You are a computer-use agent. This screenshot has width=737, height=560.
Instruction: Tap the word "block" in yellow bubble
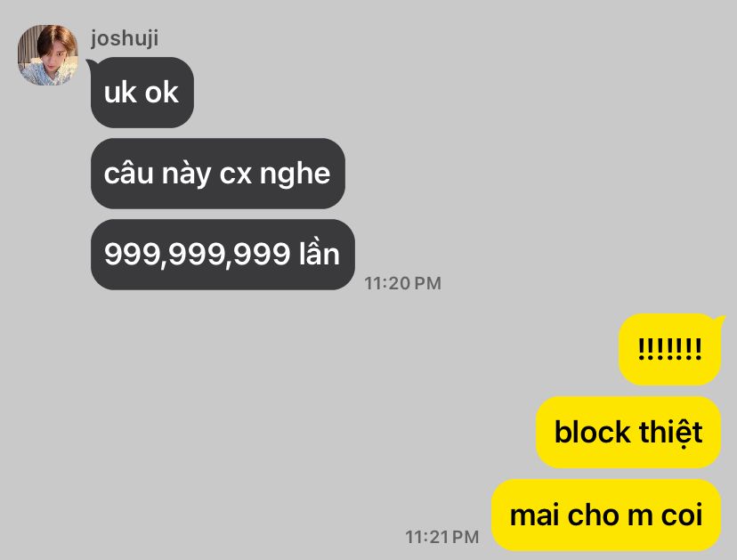(x=592, y=432)
